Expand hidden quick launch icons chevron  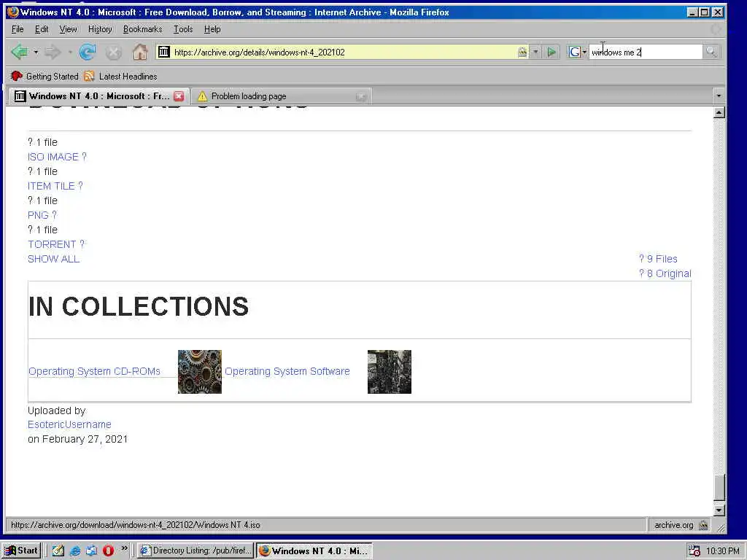click(x=124, y=548)
